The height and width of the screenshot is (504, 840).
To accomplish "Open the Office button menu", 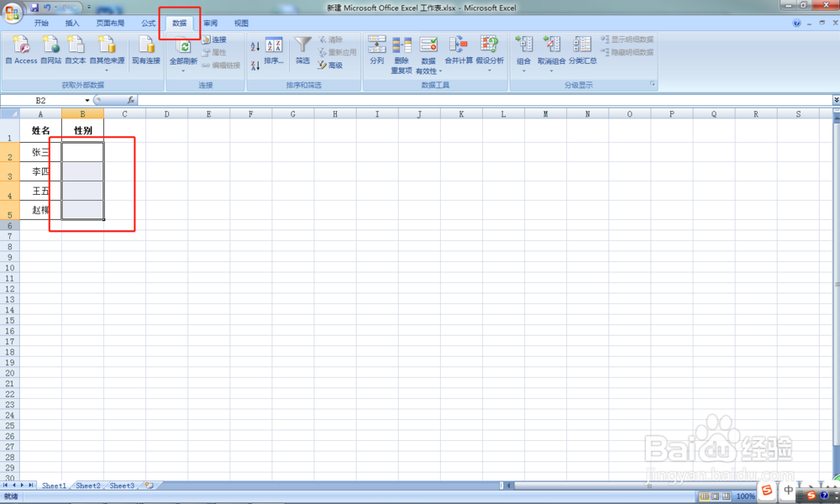I will 12,13.
